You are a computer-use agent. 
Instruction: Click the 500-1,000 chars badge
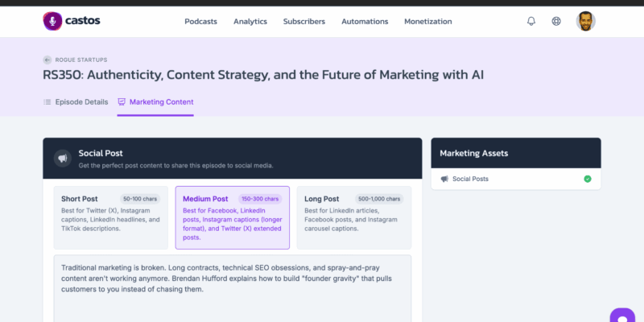pos(379,199)
